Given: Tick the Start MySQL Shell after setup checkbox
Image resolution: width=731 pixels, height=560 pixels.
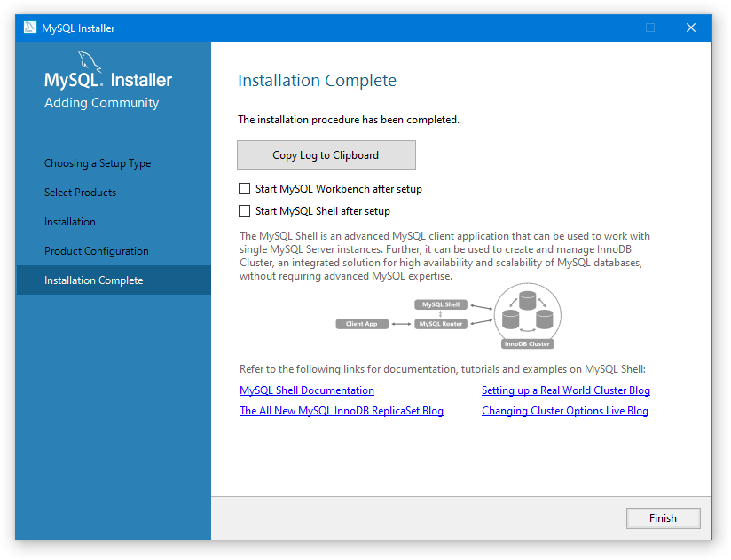Looking at the screenshot, I should tap(245, 211).
